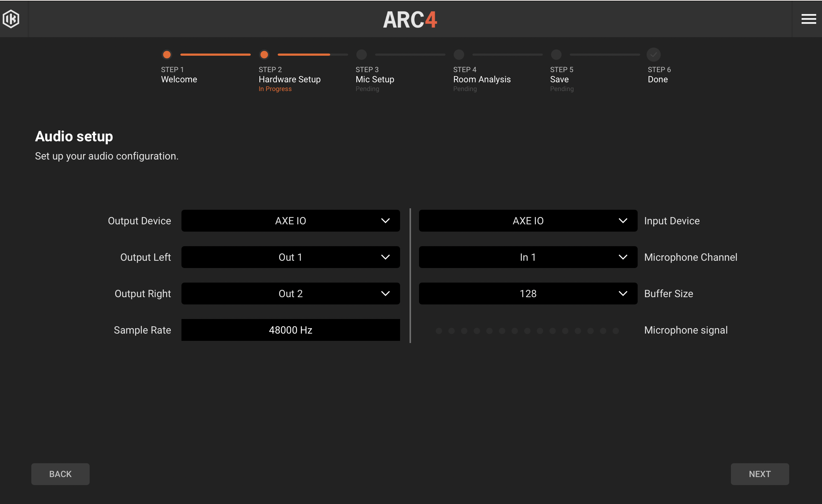Click the Step 6 Done checkmark icon
This screenshot has width=822, height=504.
point(654,55)
